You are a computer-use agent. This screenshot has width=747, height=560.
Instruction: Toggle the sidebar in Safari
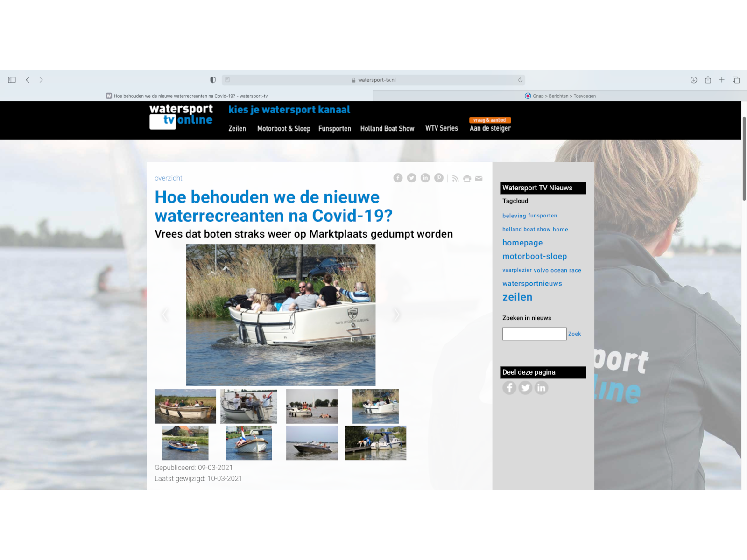click(11, 80)
